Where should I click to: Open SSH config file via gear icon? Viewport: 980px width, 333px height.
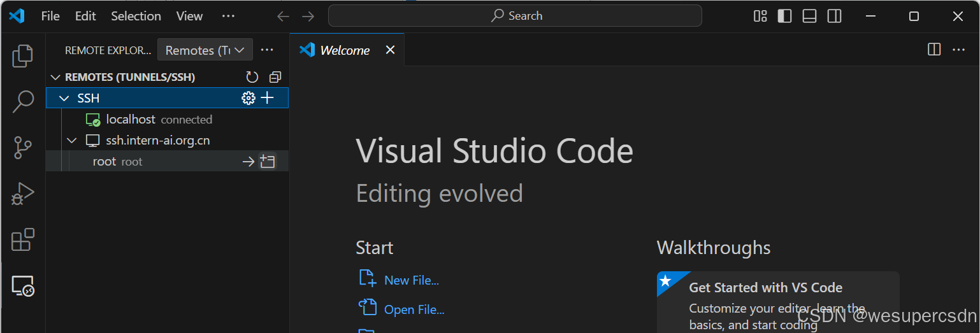click(x=248, y=98)
